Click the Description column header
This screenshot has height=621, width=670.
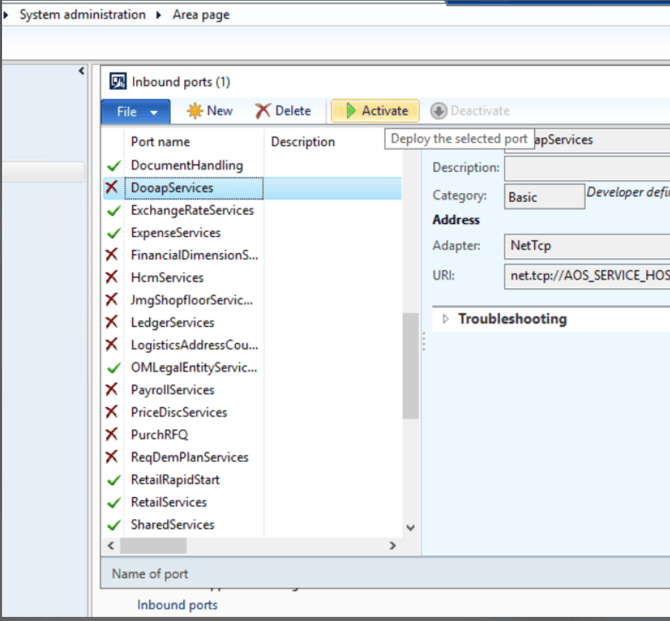[x=303, y=142]
